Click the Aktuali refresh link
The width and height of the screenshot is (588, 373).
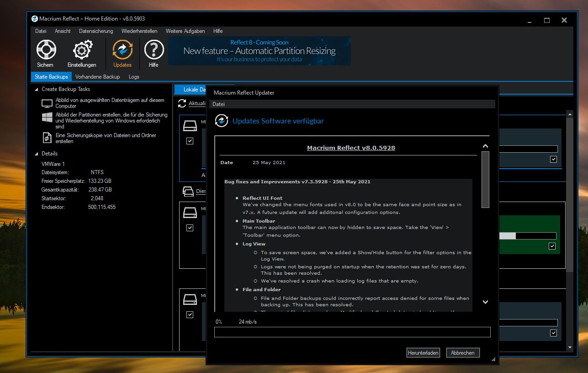tap(197, 104)
